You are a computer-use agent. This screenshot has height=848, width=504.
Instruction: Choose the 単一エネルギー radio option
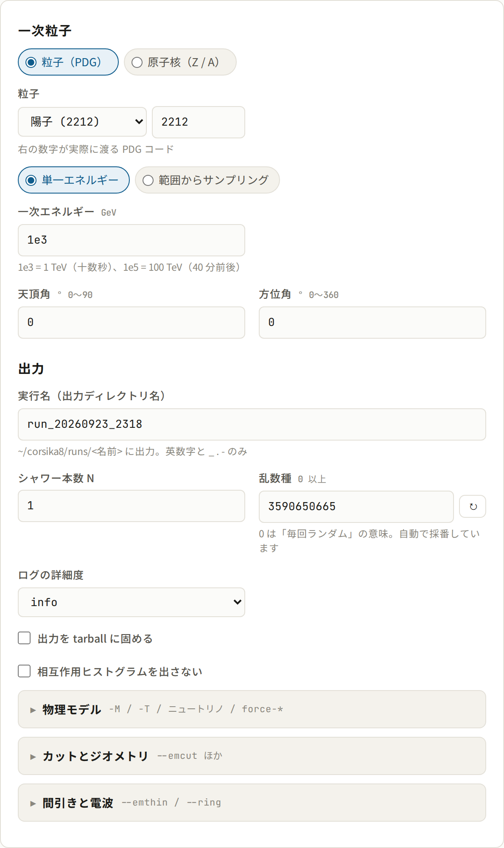pyautogui.click(x=74, y=180)
